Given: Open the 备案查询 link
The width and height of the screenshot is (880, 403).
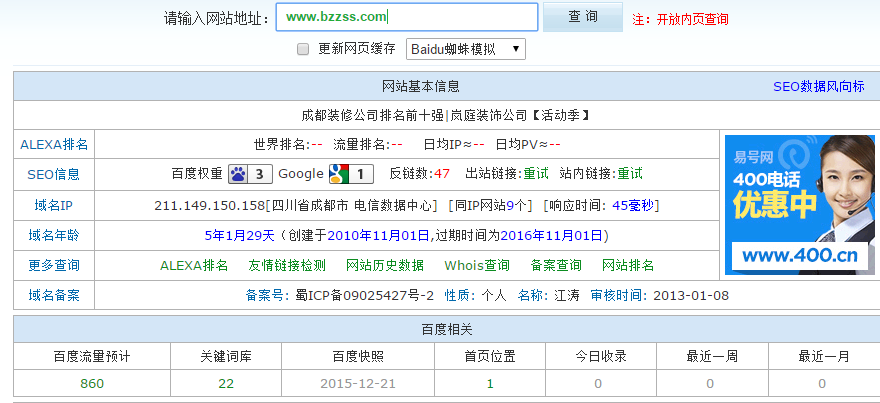Looking at the screenshot, I should coord(556,265).
